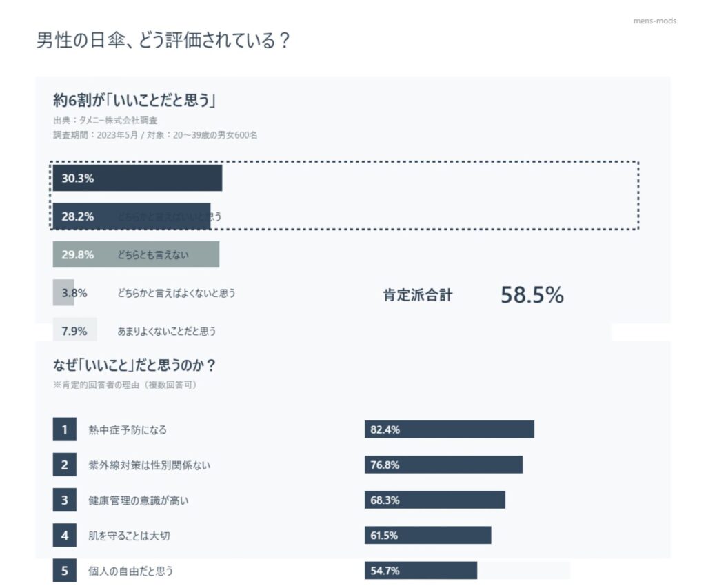Click the 61.5% reason bar
Screen dimensions: 706x588
[x=427, y=536]
